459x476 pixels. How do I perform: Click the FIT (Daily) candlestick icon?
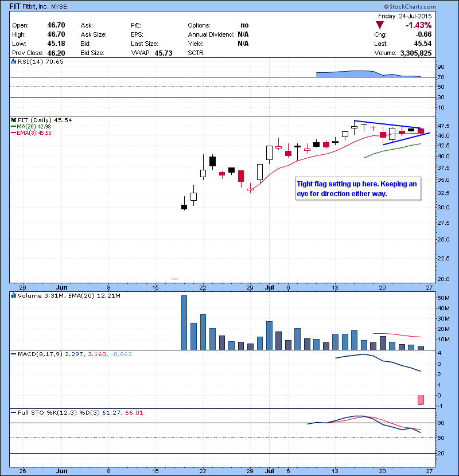(13, 120)
